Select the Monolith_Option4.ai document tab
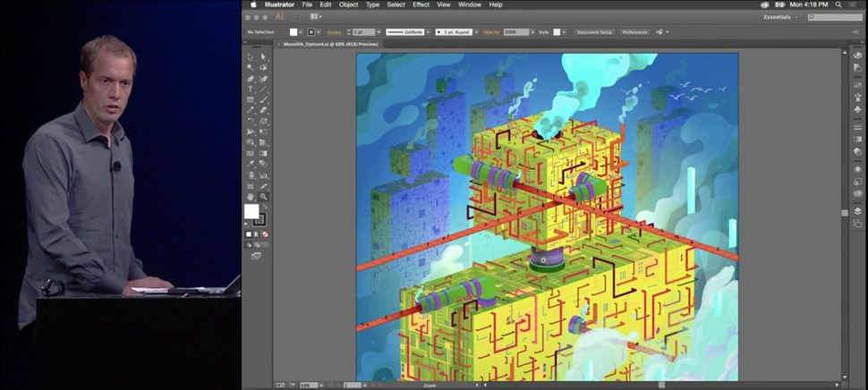Viewport: 868px width, 390px height. pyautogui.click(x=330, y=44)
